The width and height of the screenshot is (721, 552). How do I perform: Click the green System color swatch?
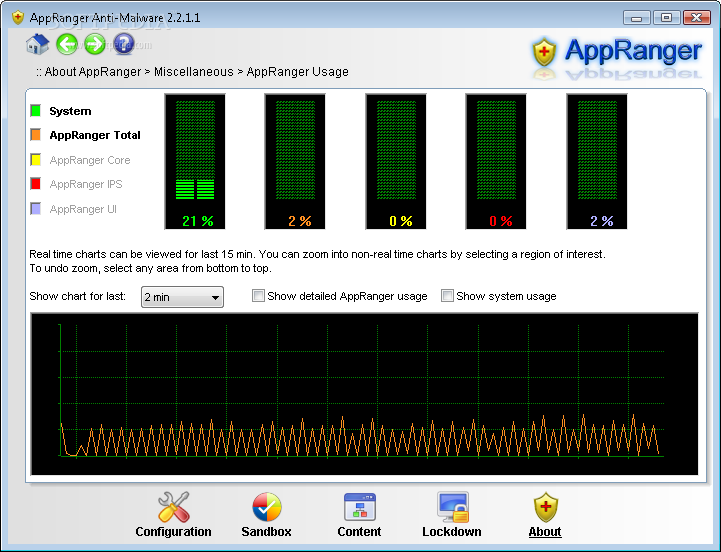pyautogui.click(x=35, y=110)
